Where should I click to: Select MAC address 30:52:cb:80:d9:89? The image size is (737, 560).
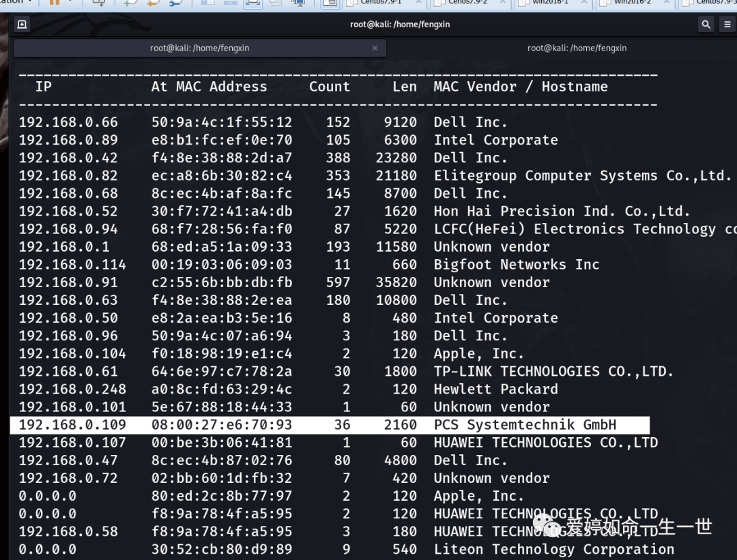[221, 550]
